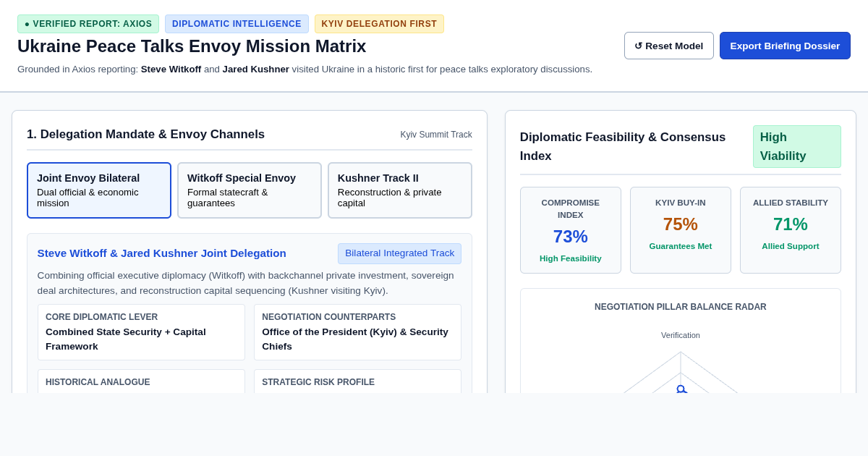Click the Reset Model button

tap(669, 46)
